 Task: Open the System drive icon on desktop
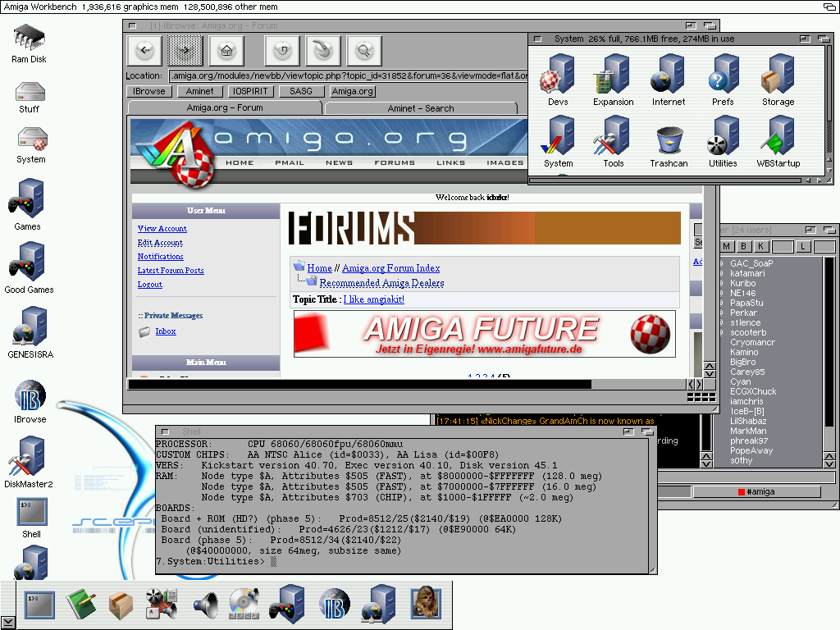pos(31,145)
